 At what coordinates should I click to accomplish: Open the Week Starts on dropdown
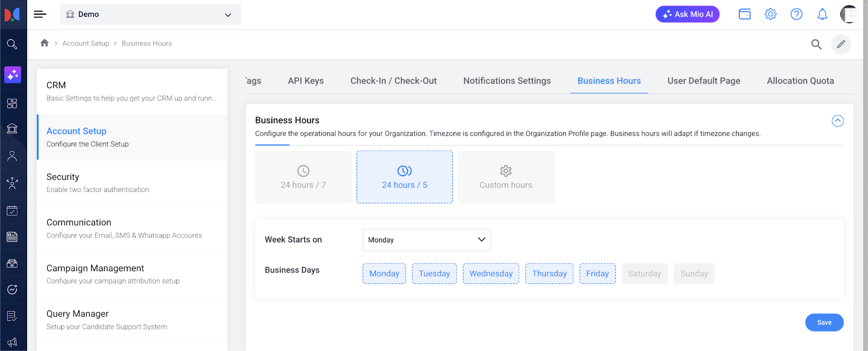pos(426,240)
